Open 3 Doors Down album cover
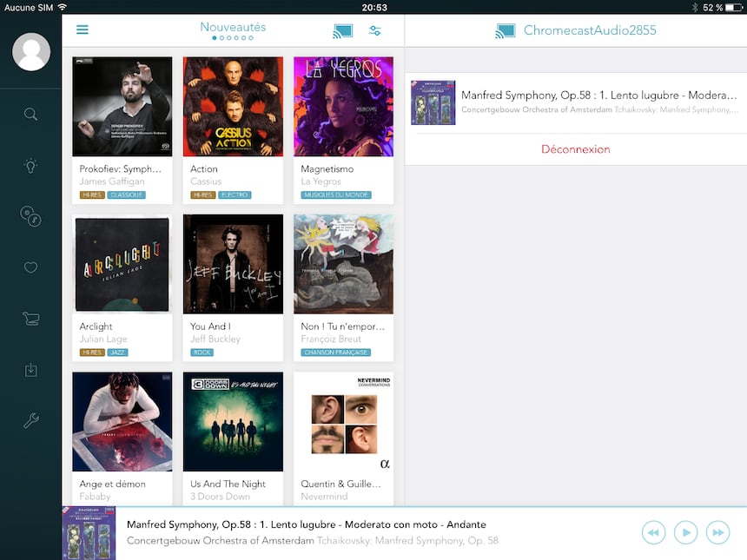Image resolution: width=747 pixels, height=560 pixels. [233, 422]
